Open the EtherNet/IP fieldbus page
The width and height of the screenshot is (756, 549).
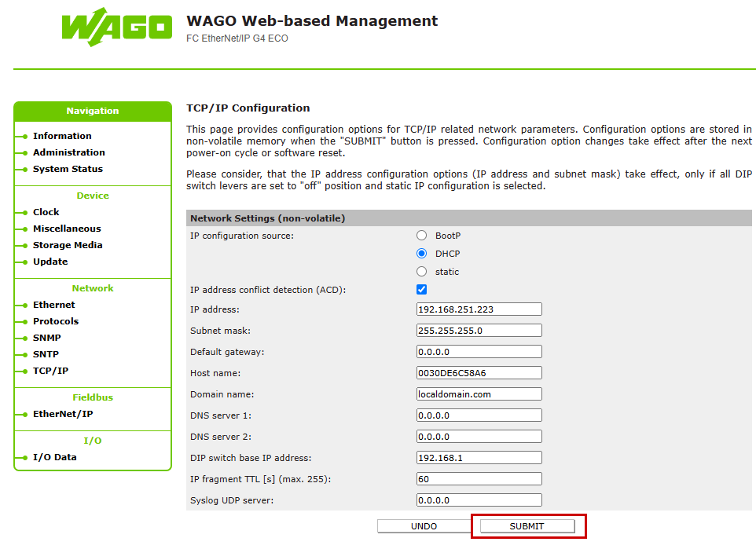pos(63,414)
